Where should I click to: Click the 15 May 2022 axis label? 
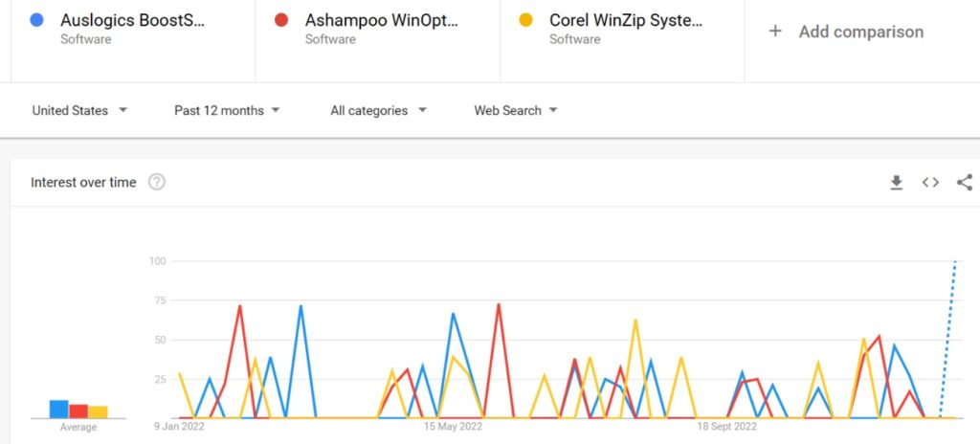453,427
